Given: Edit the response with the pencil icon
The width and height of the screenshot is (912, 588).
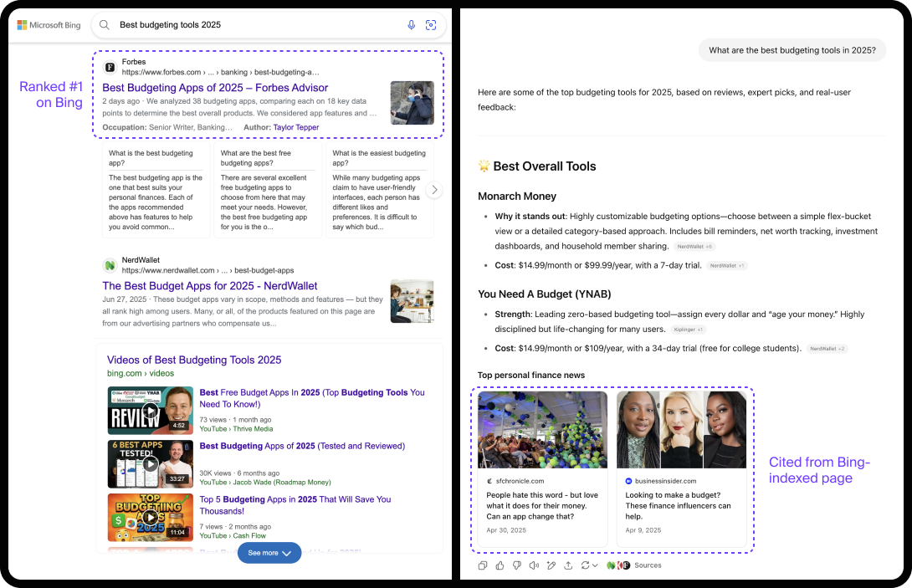Looking at the screenshot, I should click(551, 565).
